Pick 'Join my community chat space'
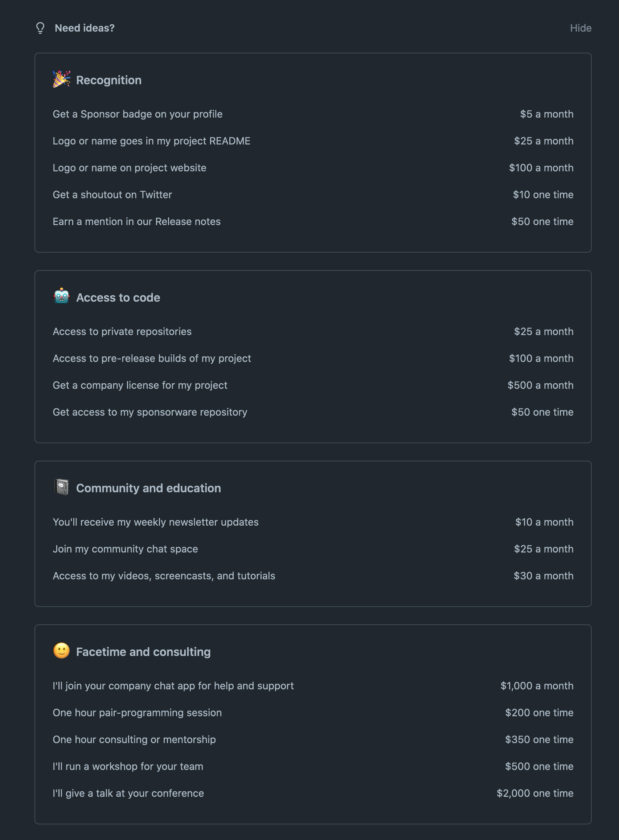 (x=125, y=549)
